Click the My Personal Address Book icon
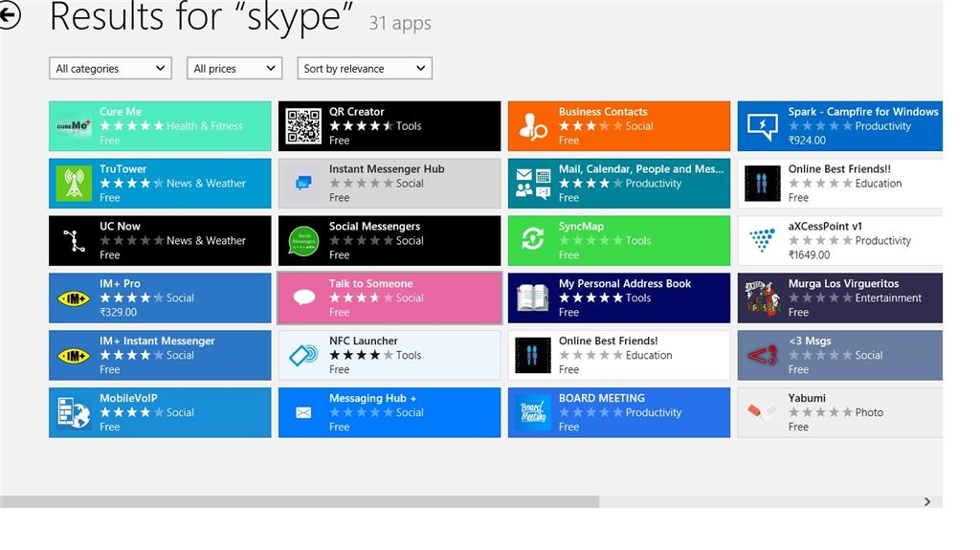The image size is (980, 550). (x=532, y=298)
